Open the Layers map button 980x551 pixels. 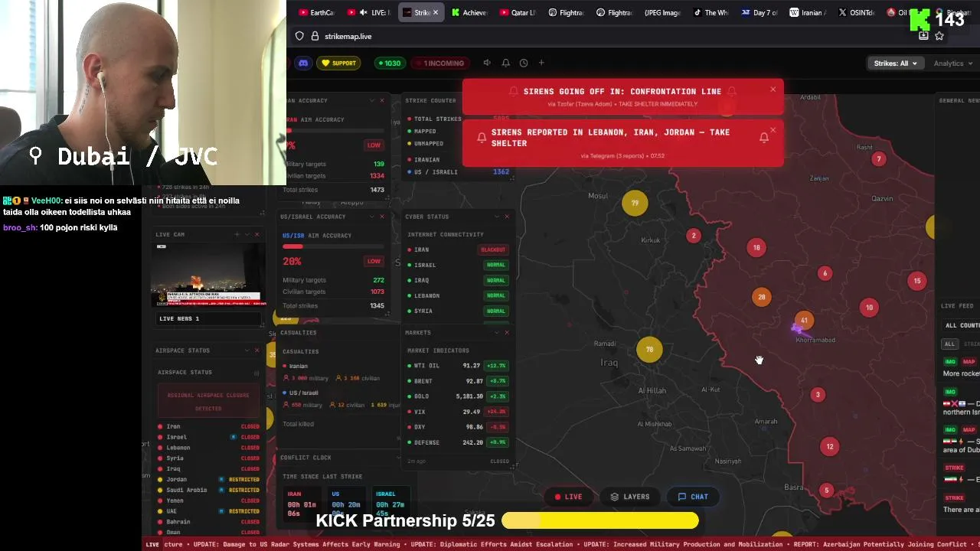pyautogui.click(x=630, y=497)
